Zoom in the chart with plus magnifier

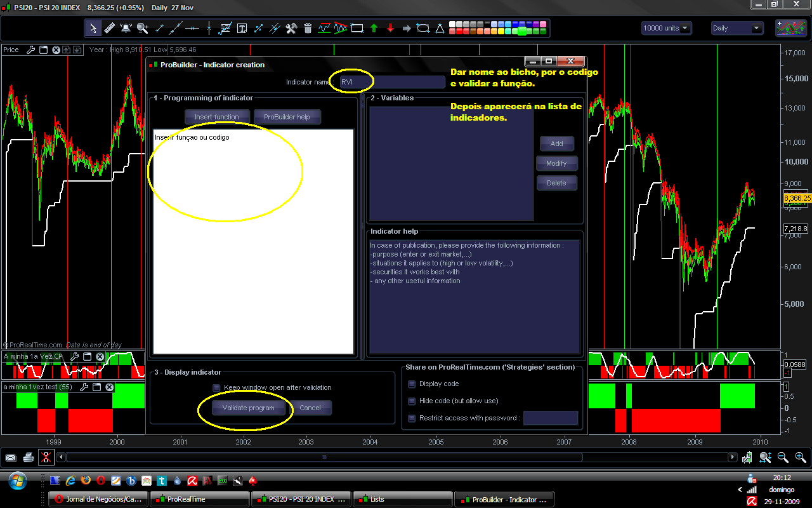pyautogui.click(x=800, y=457)
